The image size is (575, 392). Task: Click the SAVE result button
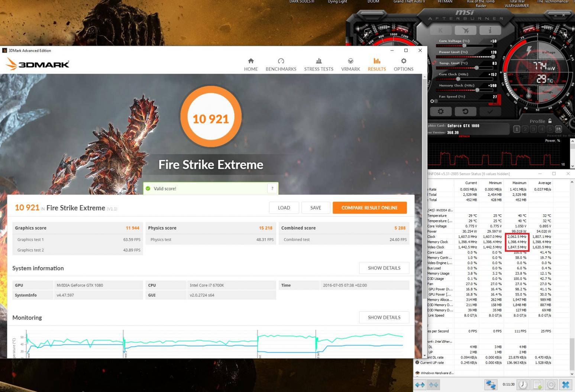point(316,208)
